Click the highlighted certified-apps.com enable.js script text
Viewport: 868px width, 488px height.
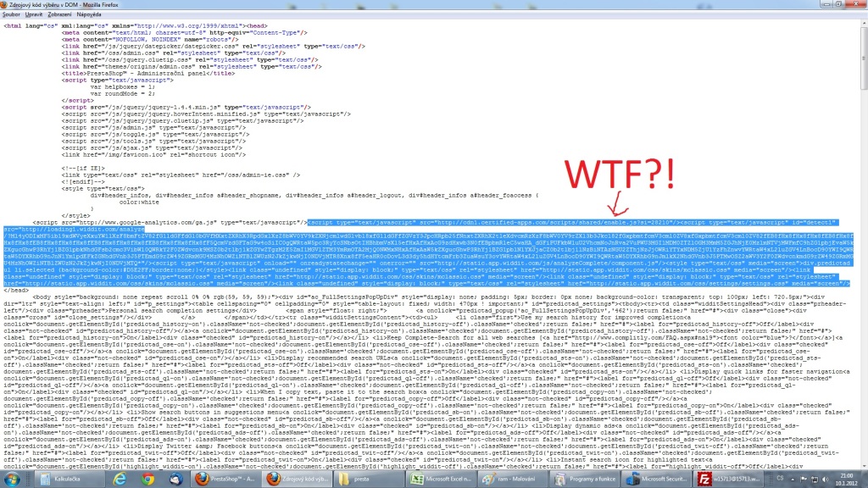point(494,223)
